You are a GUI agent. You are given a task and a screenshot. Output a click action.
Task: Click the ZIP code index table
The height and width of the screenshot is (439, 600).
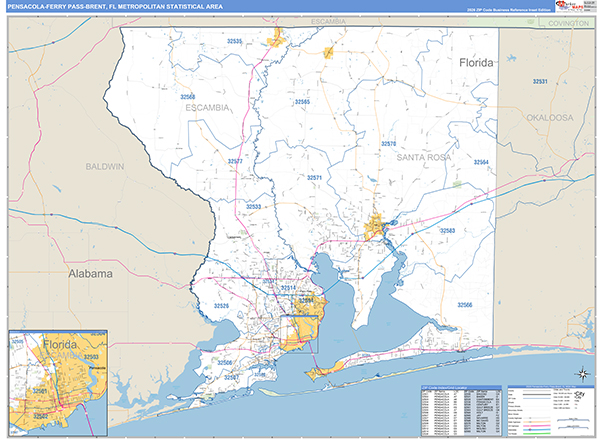coord(459,409)
